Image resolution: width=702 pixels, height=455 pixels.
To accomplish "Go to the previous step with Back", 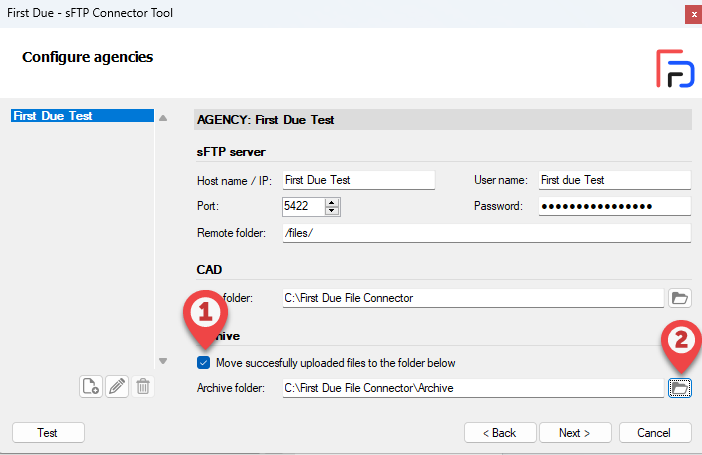I will 500,433.
